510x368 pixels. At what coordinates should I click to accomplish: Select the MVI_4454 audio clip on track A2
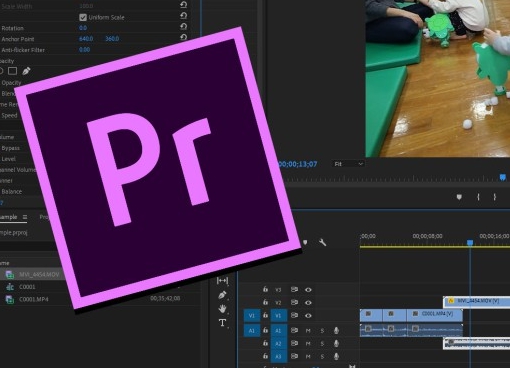477,343
